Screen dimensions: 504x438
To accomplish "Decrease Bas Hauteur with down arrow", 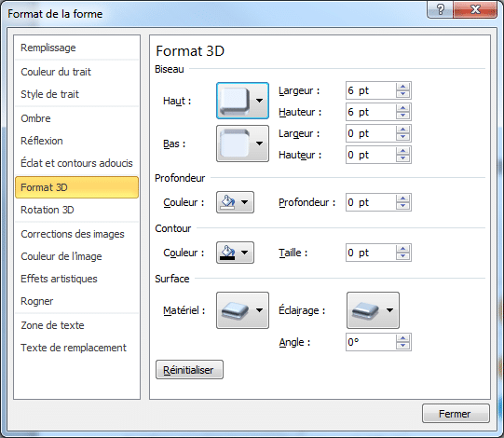I will point(402,158).
